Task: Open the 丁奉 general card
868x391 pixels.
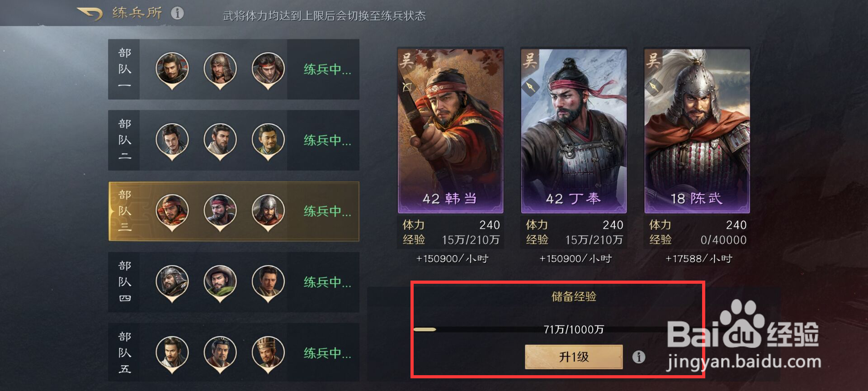Action: coord(574,131)
